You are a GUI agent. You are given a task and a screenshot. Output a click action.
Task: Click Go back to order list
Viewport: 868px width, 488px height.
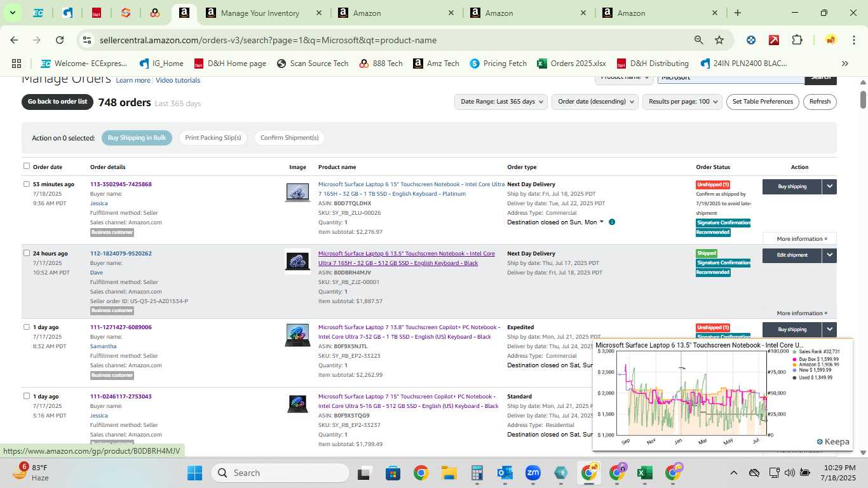click(x=57, y=102)
